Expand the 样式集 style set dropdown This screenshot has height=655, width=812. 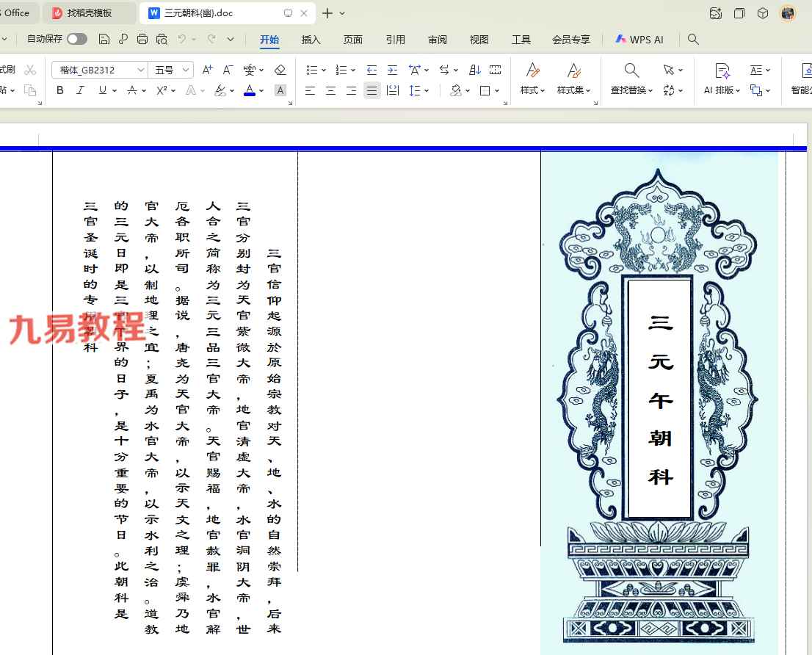tap(574, 90)
